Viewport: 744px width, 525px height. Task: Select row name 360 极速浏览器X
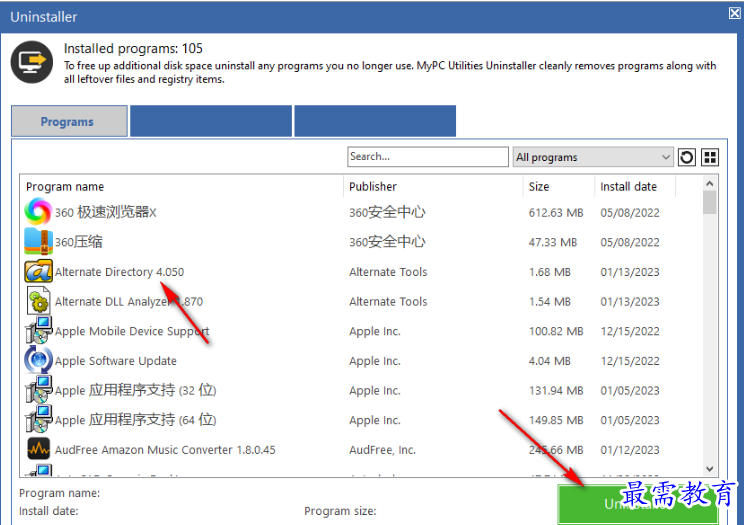point(105,212)
